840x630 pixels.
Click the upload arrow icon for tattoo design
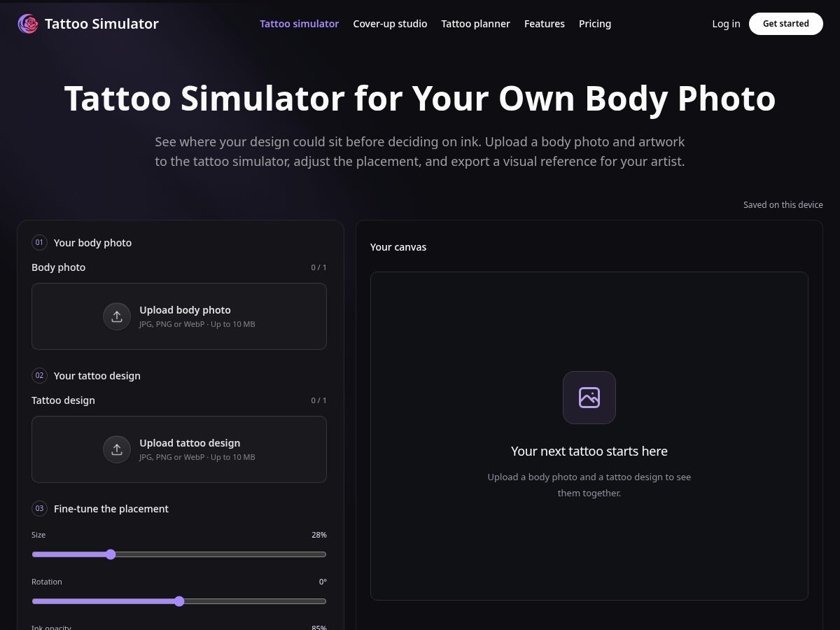[x=117, y=449]
